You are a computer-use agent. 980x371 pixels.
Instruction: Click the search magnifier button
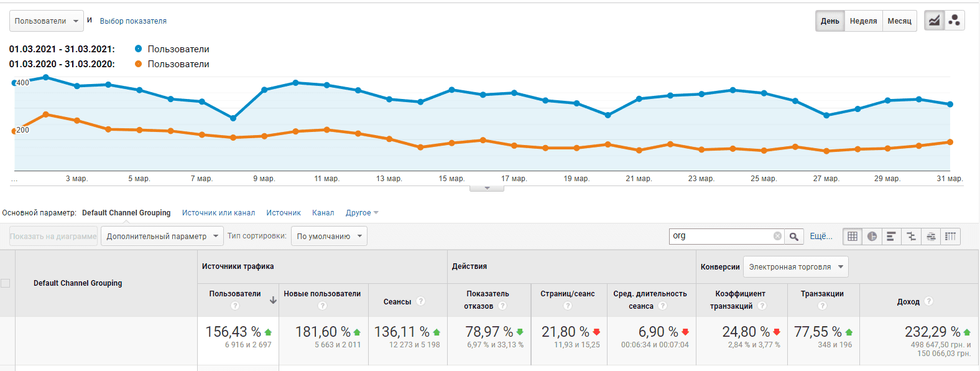click(x=794, y=237)
